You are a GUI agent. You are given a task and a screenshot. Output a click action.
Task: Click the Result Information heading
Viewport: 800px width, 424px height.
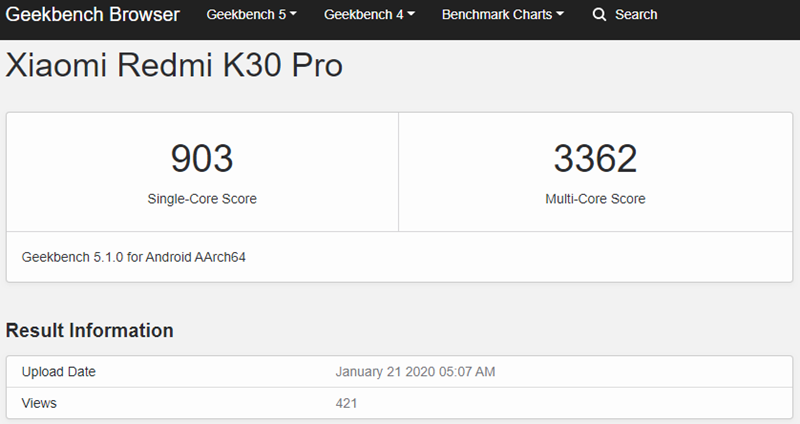point(90,330)
